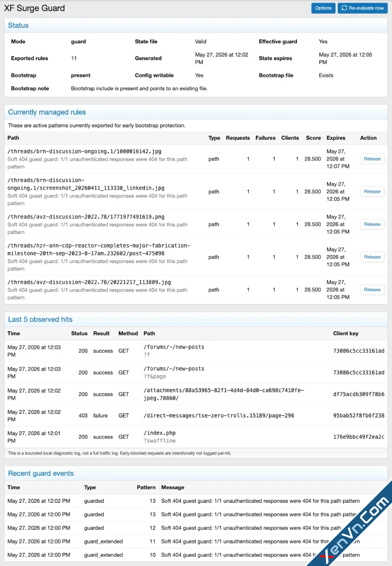This screenshot has height=566, width=392.
Task: Click pattern number 12 in guard events
Action: coord(152,528)
